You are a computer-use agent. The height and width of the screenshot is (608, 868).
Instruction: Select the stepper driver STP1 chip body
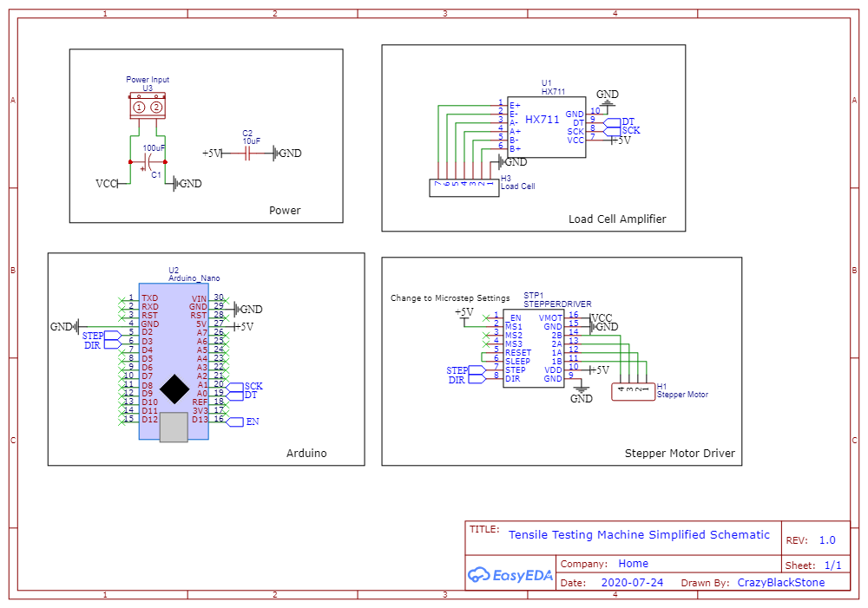pyautogui.click(x=534, y=349)
